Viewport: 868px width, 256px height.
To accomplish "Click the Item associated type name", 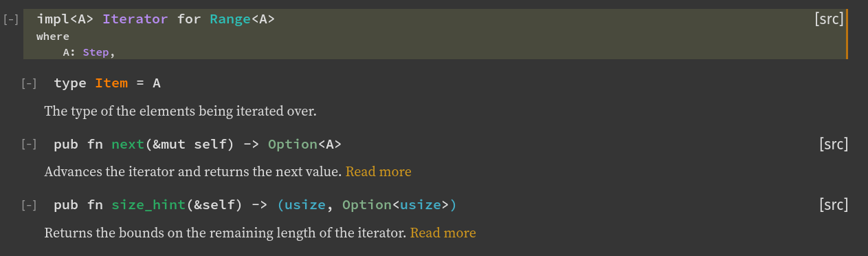I will [111, 83].
